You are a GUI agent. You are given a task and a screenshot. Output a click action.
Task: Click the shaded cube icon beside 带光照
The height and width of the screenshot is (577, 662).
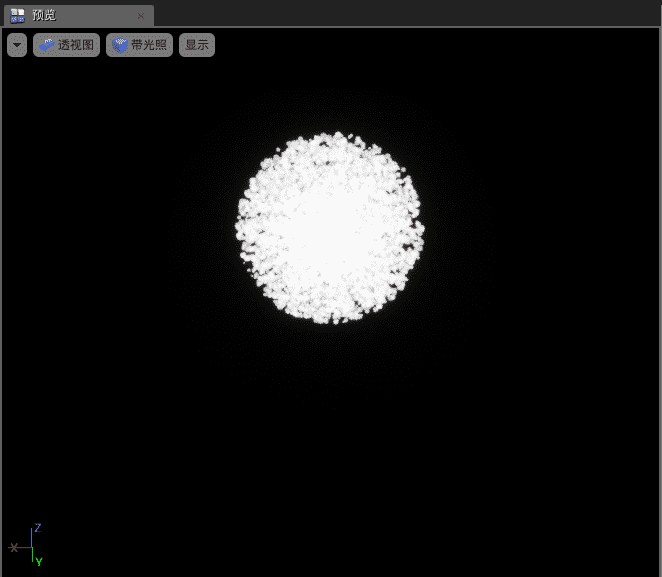(x=120, y=45)
